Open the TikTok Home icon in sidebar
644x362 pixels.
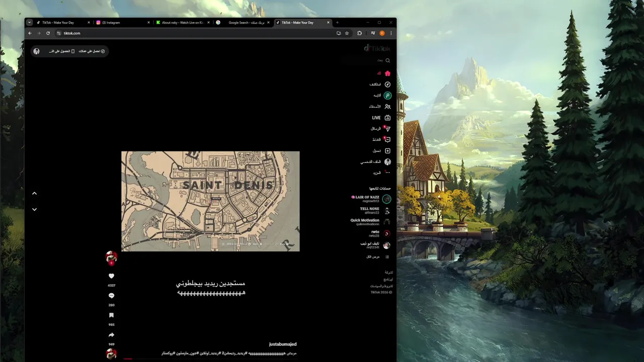coord(387,73)
